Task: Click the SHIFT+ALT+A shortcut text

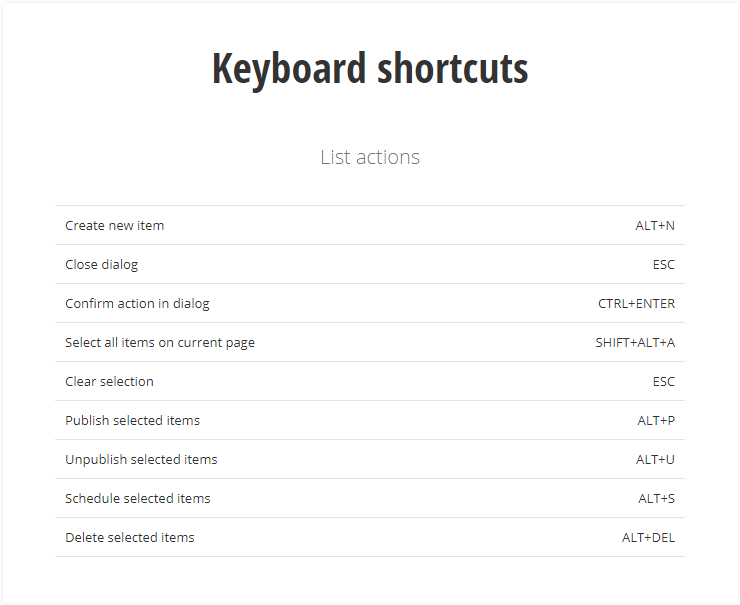Action: 635,343
